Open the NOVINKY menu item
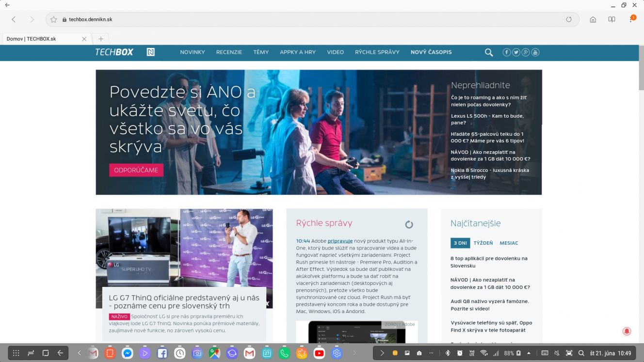Viewport: 644px width, 362px height. (193, 52)
